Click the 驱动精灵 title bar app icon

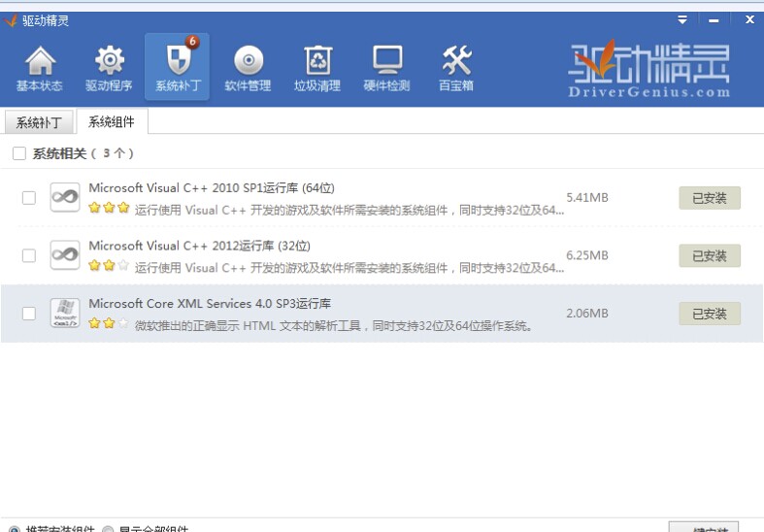pos(11,20)
